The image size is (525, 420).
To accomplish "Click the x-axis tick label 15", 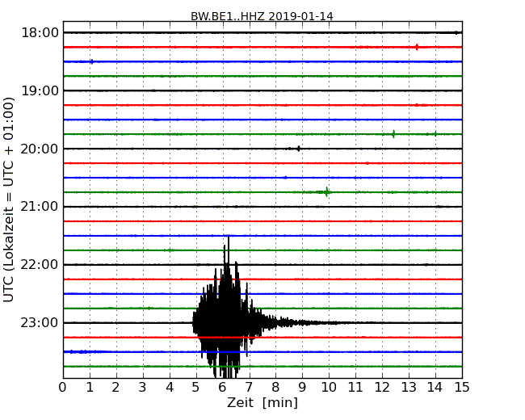I will [x=462, y=387].
